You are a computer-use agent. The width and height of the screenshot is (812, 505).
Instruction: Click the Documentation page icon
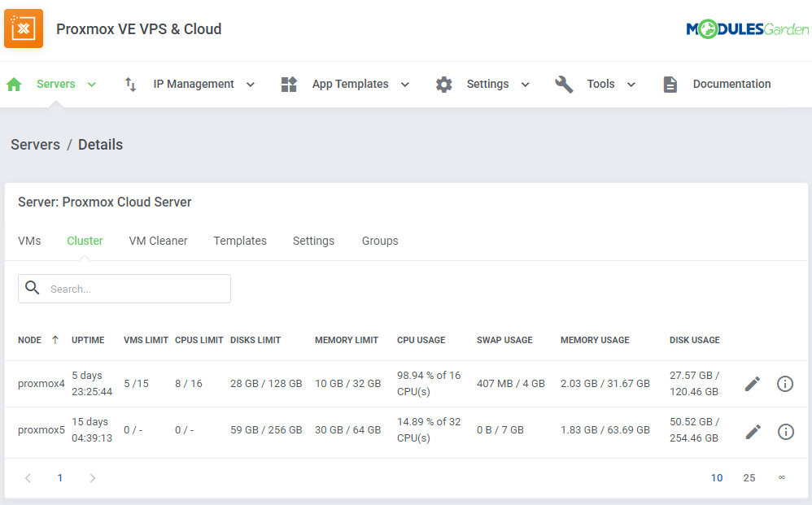(670, 85)
